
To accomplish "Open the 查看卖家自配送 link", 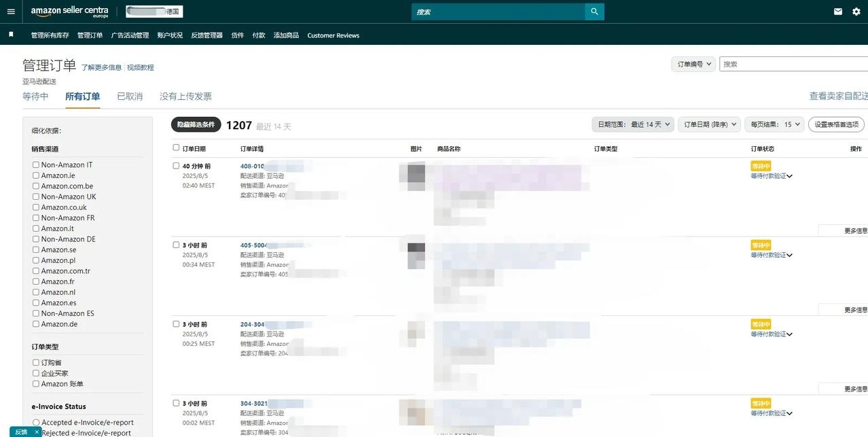I will (838, 97).
